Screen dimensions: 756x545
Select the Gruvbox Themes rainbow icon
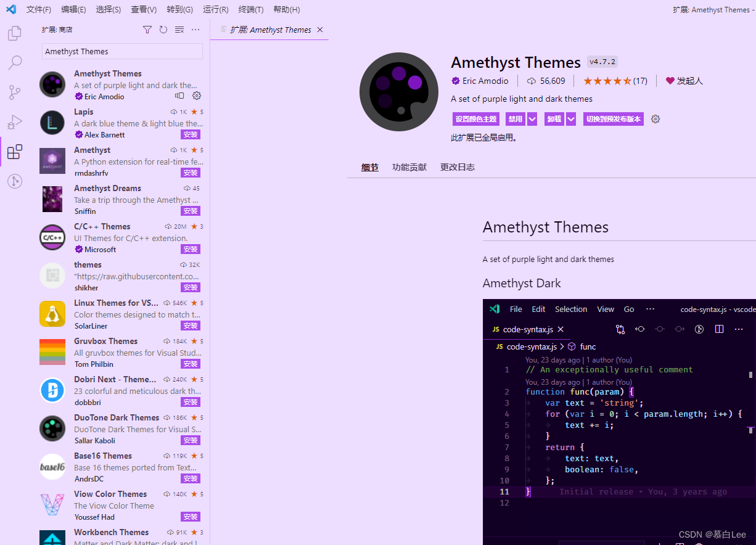click(52, 352)
